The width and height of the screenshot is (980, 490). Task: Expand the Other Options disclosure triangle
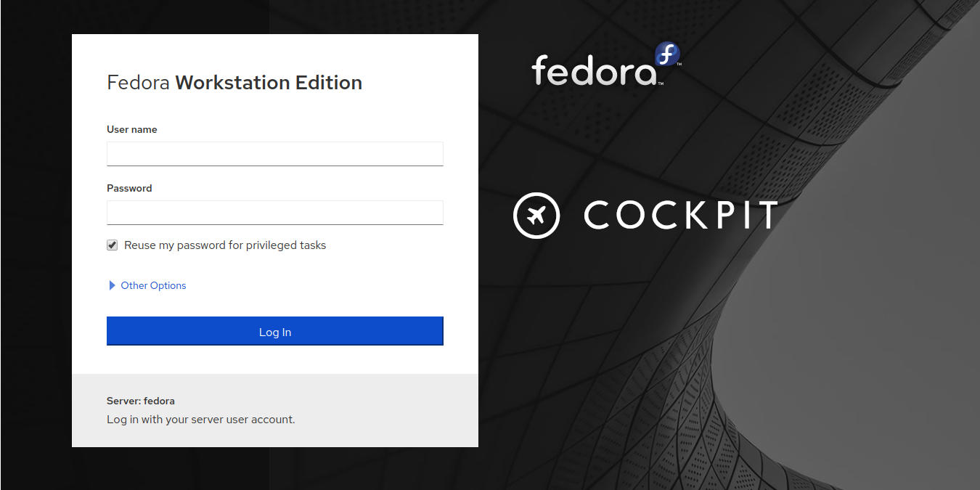tap(112, 285)
